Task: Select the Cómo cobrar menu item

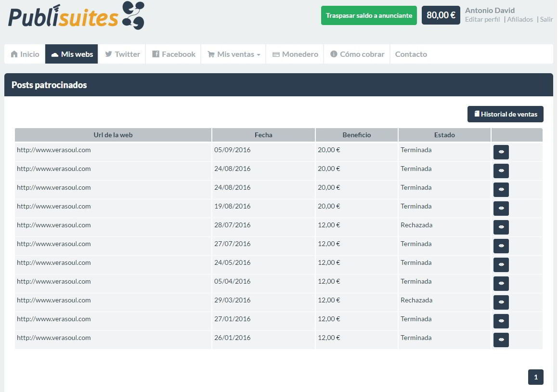Action: (357, 54)
